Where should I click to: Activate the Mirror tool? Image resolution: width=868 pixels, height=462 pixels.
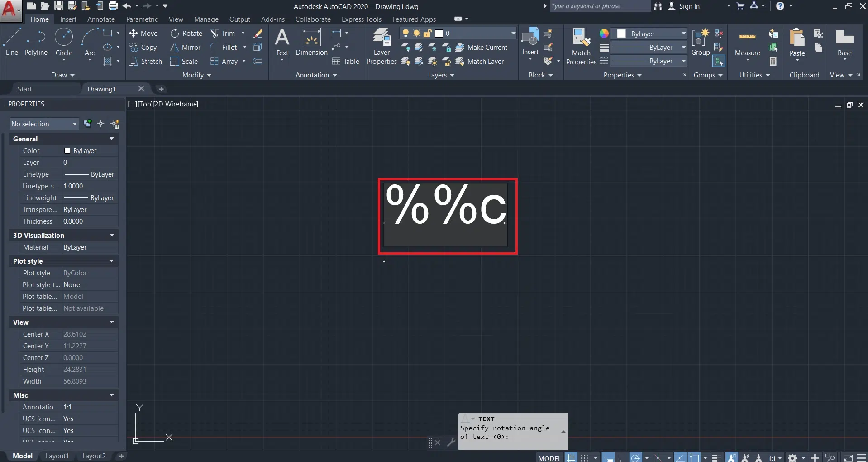[x=186, y=48]
